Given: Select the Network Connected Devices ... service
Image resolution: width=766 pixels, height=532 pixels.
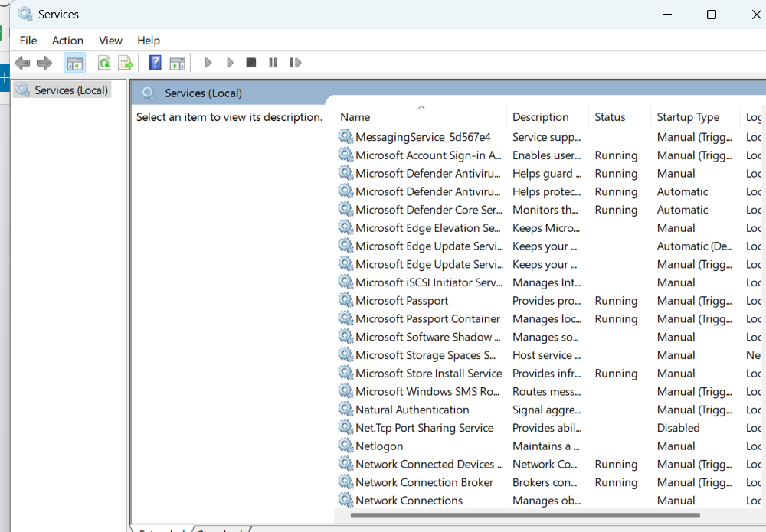Looking at the screenshot, I should [430, 464].
